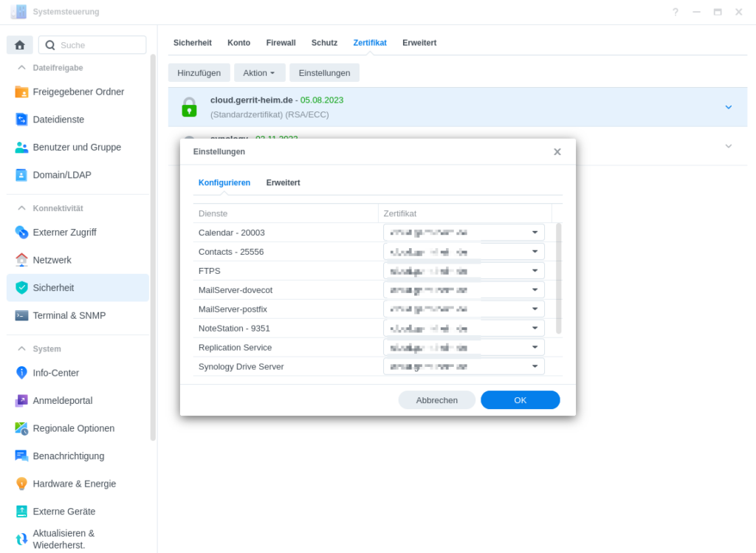Open Dateidienste icon in sidebar

click(x=21, y=119)
